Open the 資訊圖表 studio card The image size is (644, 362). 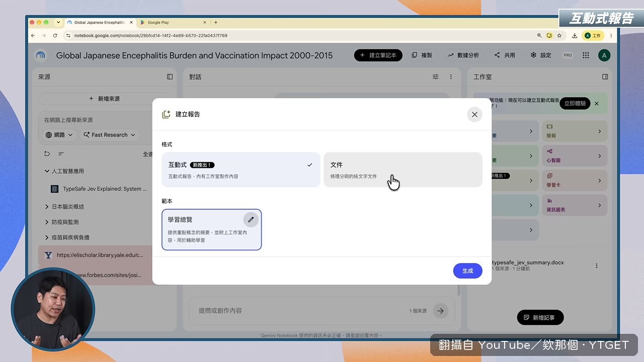pos(575,205)
